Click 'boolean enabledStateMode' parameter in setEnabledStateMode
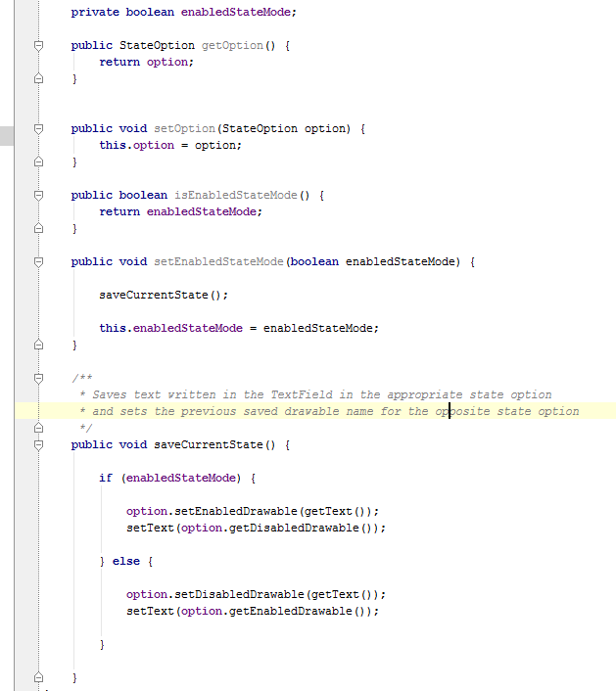Screen dimensions: 616x691 [x=372, y=261]
